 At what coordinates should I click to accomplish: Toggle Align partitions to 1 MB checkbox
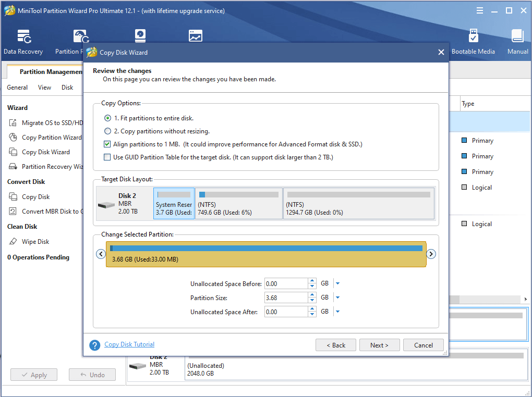(107, 144)
